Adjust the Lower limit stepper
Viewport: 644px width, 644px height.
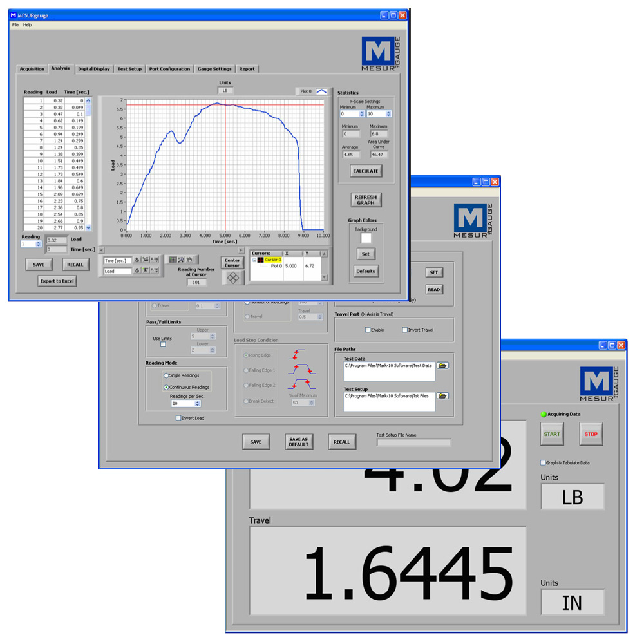click(213, 350)
